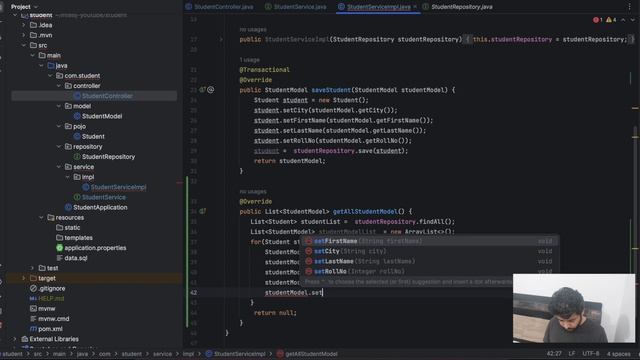The width and height of the screenshot is (640, 360).
Task: Collapse the service package
Action: pos(59,167)
